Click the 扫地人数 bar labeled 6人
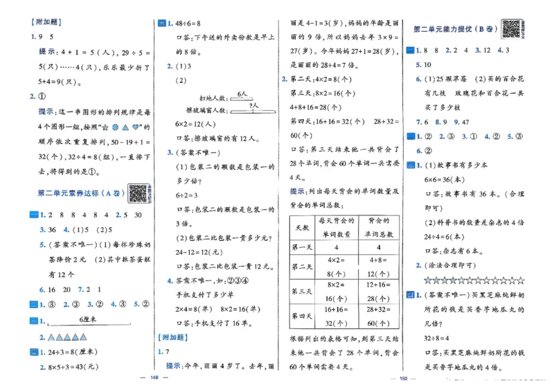The width and height of the screenshot is (554, 392). point(242,99)
